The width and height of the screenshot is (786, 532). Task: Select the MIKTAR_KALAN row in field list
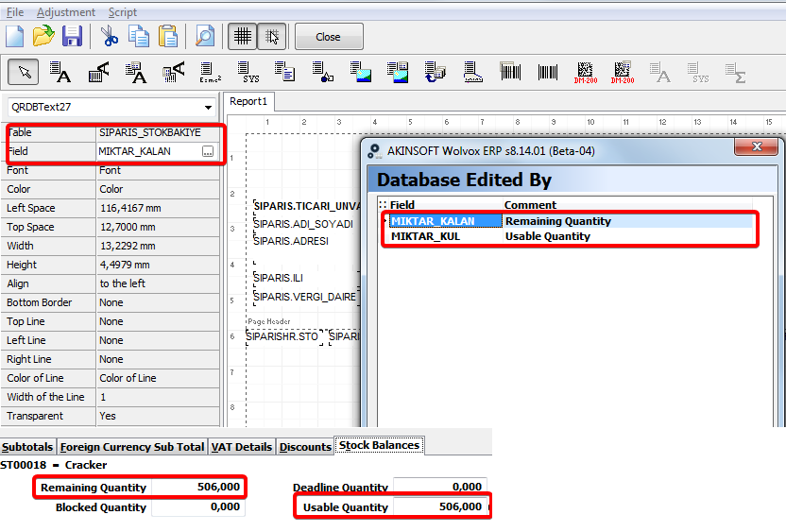[571, 221]
